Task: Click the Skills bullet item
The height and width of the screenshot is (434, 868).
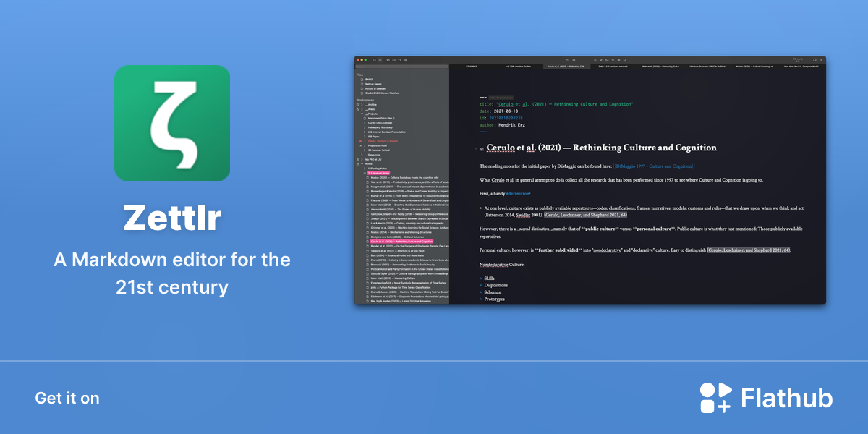Action: pyautogui.click(x=490, y=278)
